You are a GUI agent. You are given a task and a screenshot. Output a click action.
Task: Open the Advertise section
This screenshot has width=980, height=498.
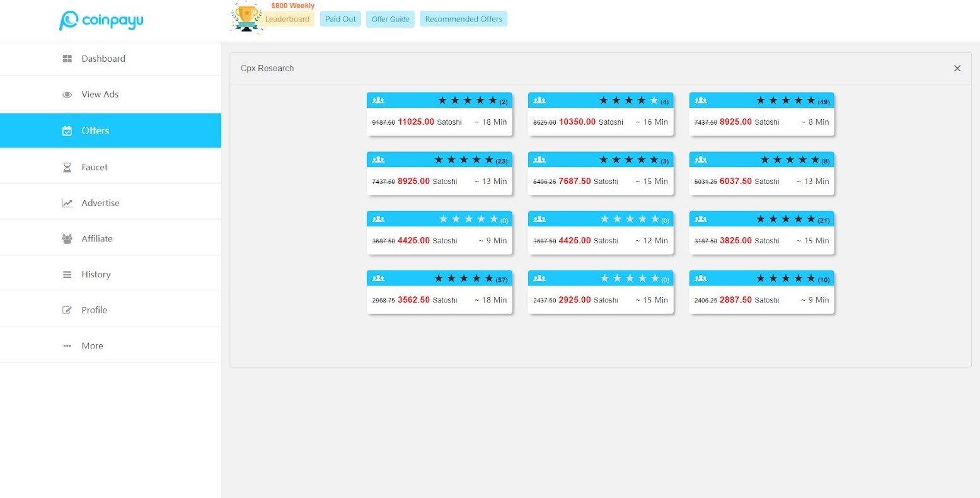110,203
